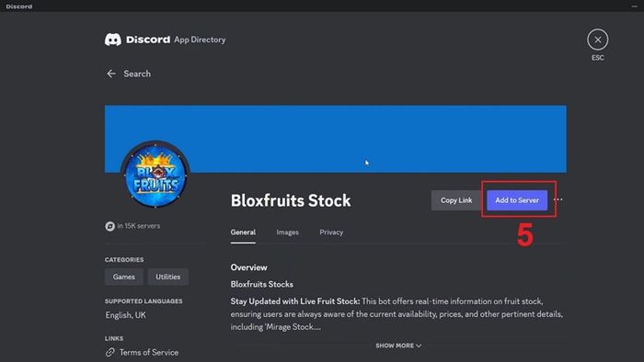Switch to the General tab
The width and height of the screenshot is (644, 362).
click(x=243, y=232)
